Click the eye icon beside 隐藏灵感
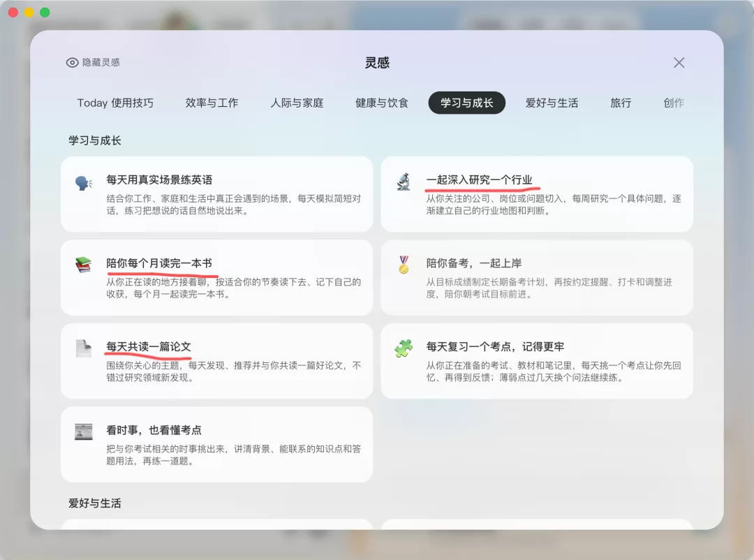The height and width of the screenshot is (560, 754). (x=72, y=63)
